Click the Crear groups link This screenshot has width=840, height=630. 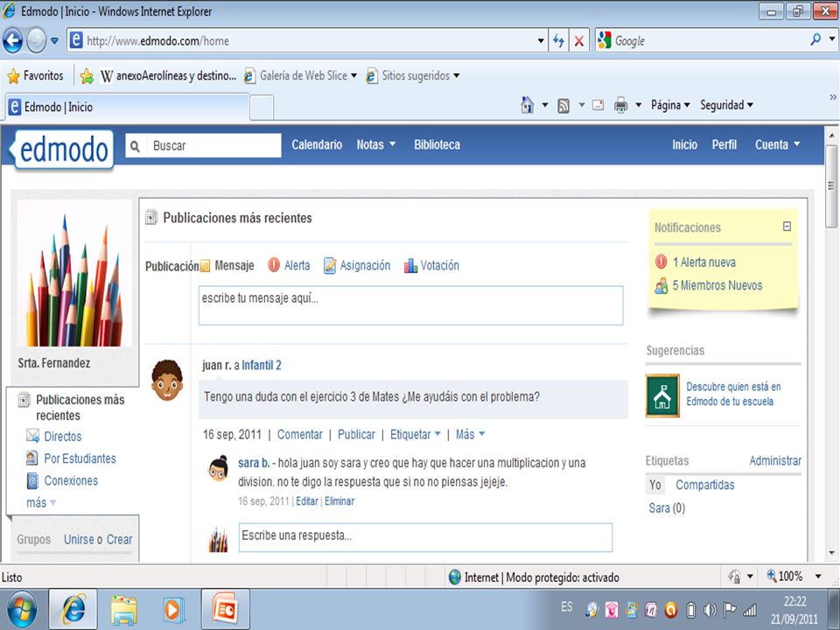click(119, 540)
